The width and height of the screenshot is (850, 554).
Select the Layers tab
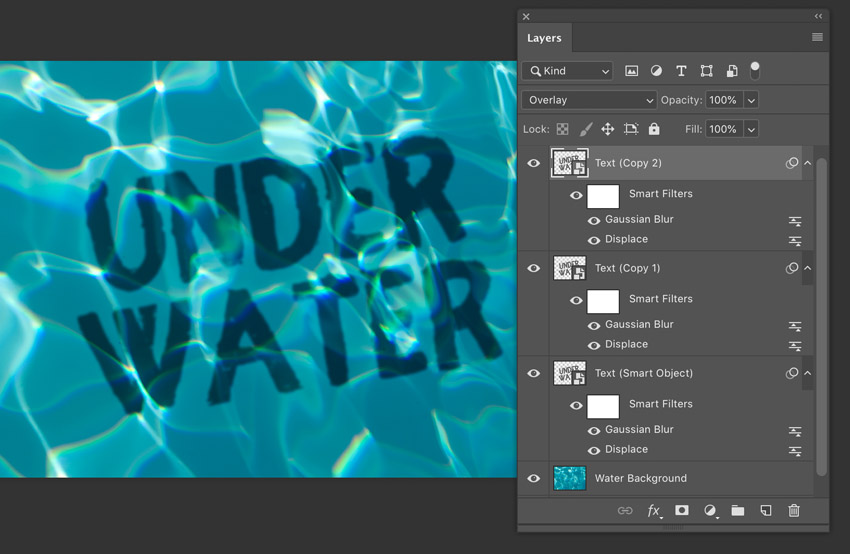(x=544, y=38)
